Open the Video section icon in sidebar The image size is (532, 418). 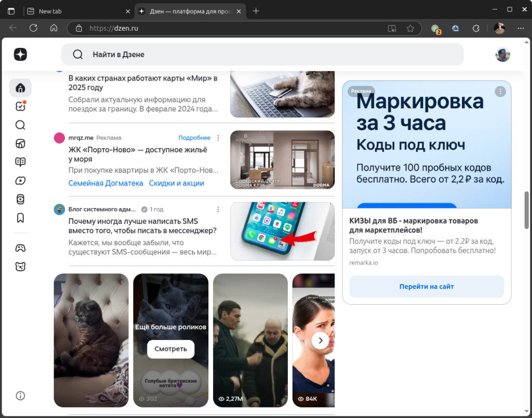click(20, 180)
